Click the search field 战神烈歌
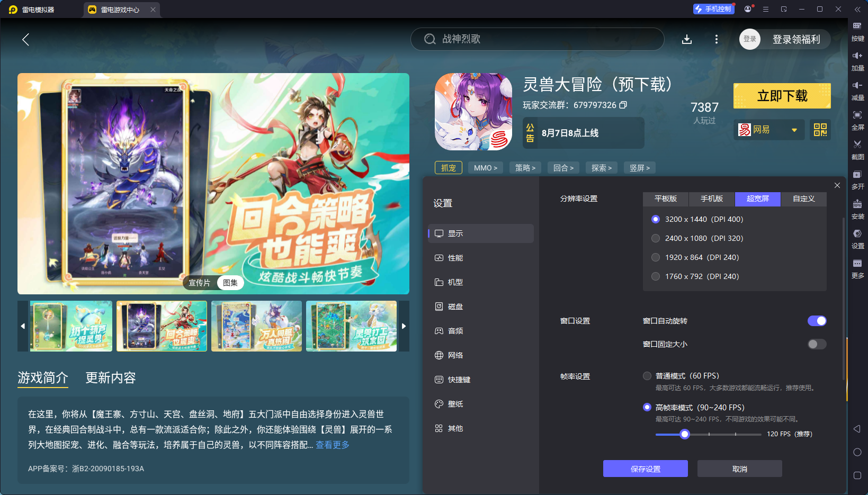Image resolution: width=868 pixels, height=495 pixels. click(x=537, y=39)
